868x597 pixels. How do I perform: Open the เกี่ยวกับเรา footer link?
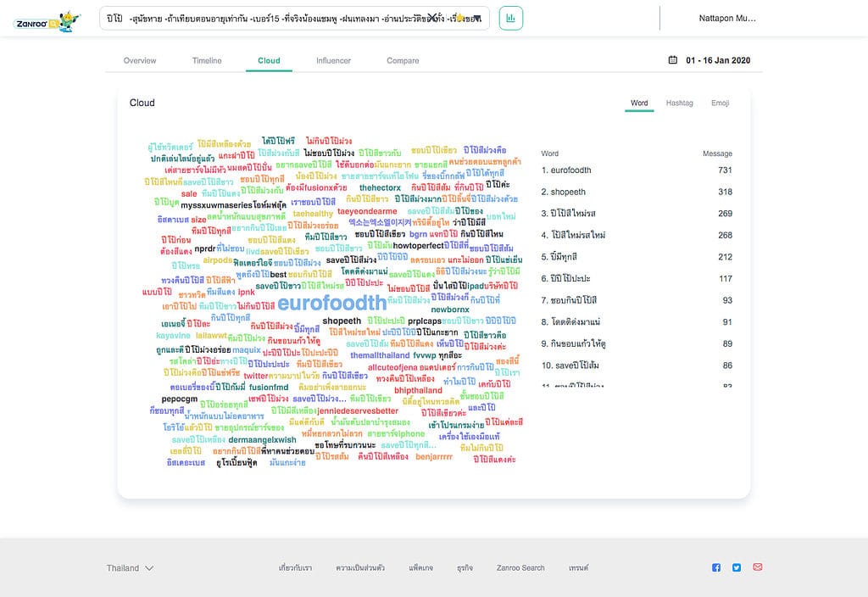[295, 567]
